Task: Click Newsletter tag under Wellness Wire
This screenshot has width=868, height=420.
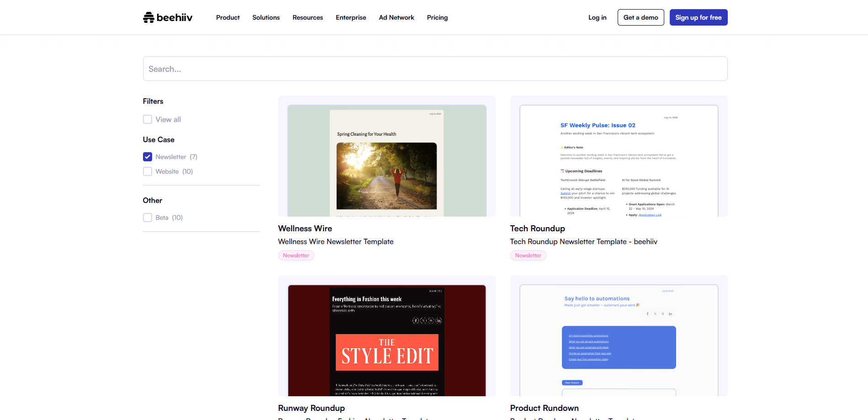Action: click(296, 255)
